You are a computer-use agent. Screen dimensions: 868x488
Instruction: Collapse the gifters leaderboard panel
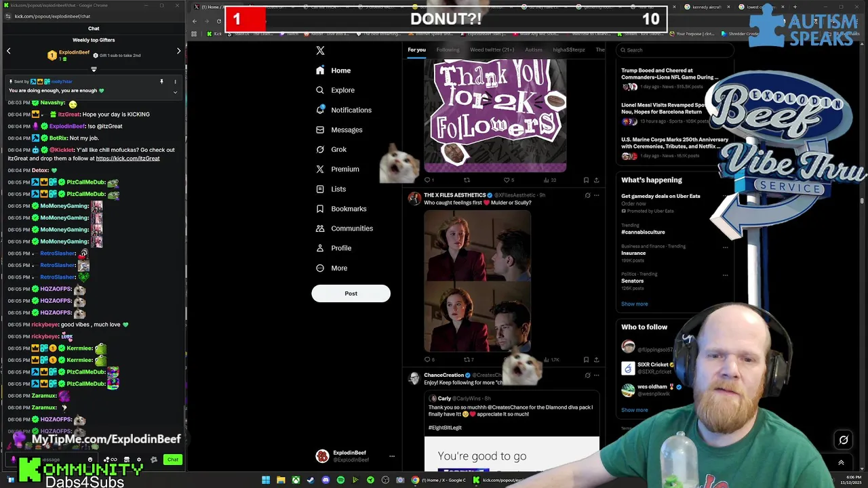94,69
